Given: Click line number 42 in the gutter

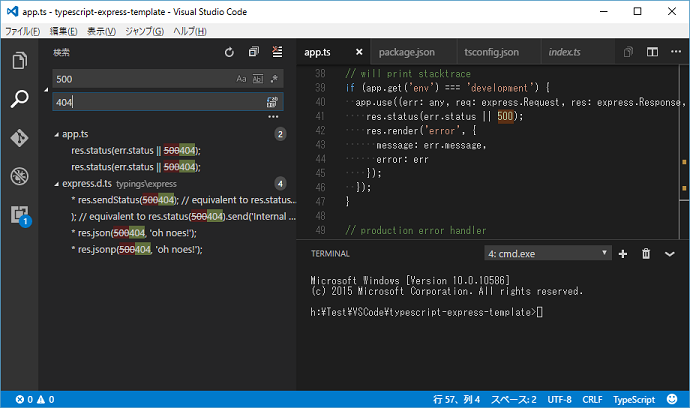Looking at the screenshot, I should click(x=320, y=131).
